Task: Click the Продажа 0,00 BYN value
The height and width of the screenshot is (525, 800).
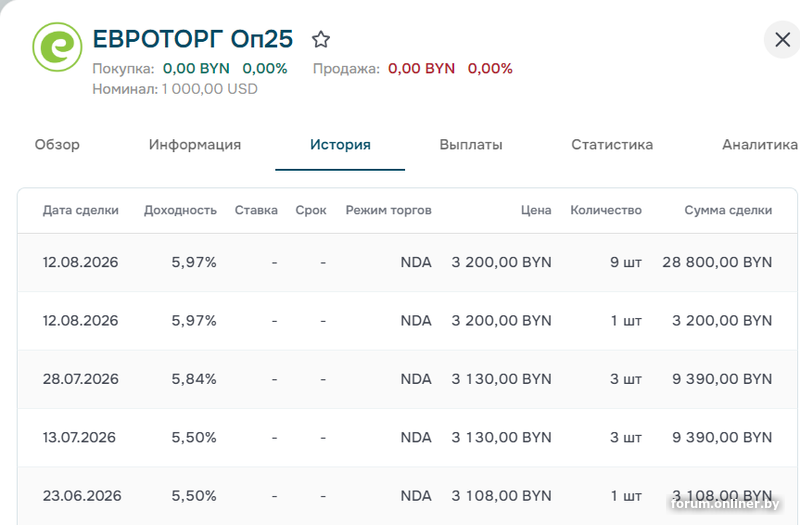Action: click(421, 68)
